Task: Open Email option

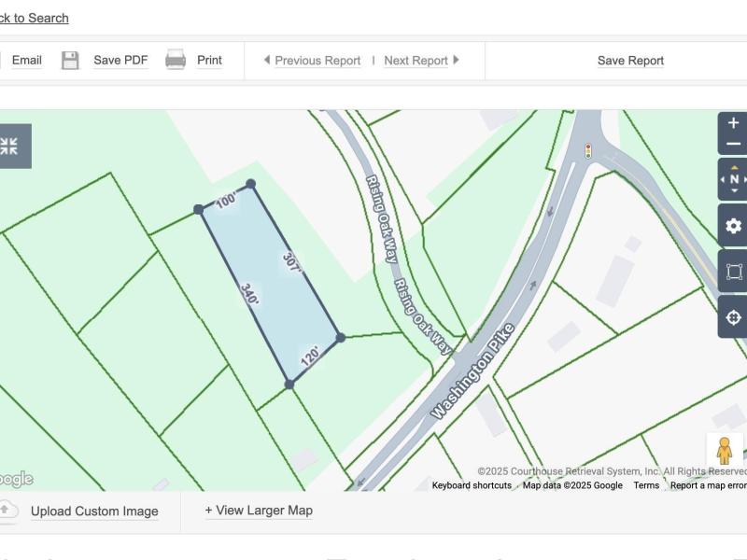Action: coord(26,61)
